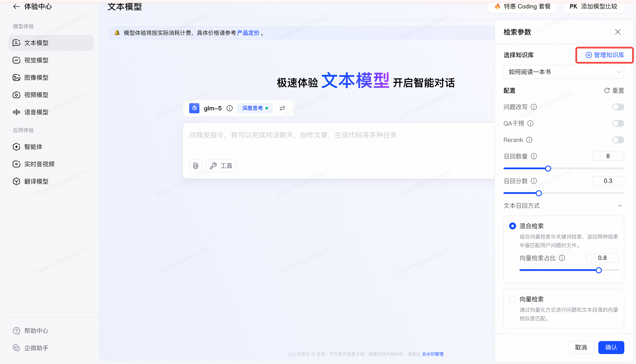Image resolution: width=636 pixels, height=364 pixels.
Task: Click info icon next to 问题改写
Action: click(x=534, y=107)
